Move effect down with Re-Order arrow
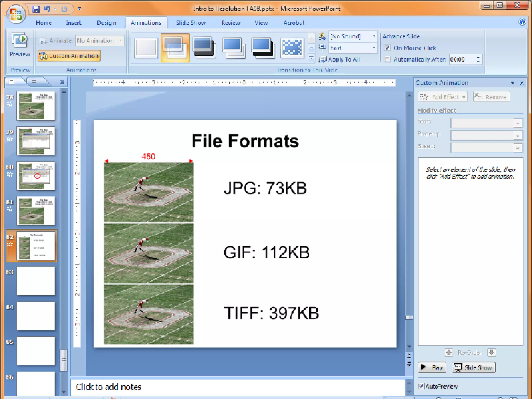The height and width of the screenshot is (399, 532). 491,353
